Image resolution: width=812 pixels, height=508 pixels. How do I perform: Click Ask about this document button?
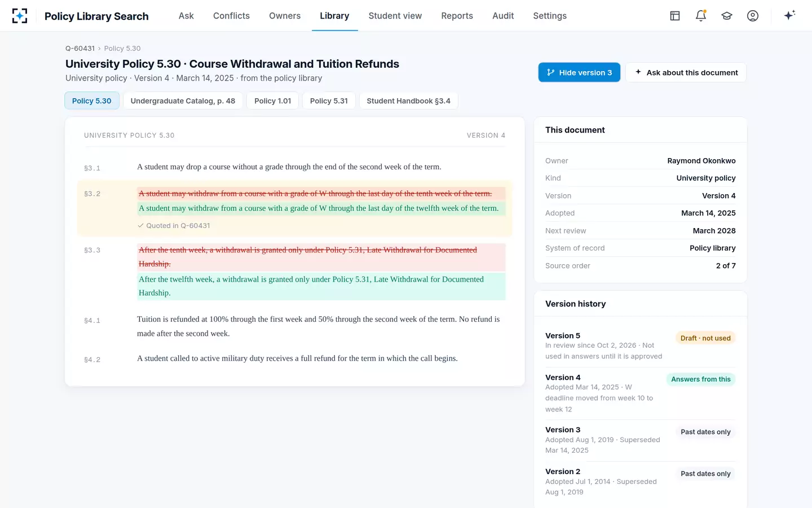[686, 72]
